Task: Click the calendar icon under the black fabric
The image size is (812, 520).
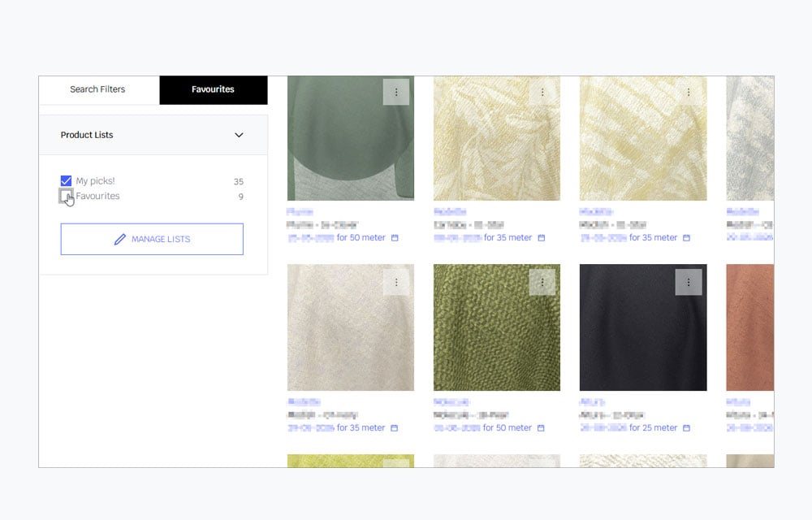Action: (x=686, y=428)
